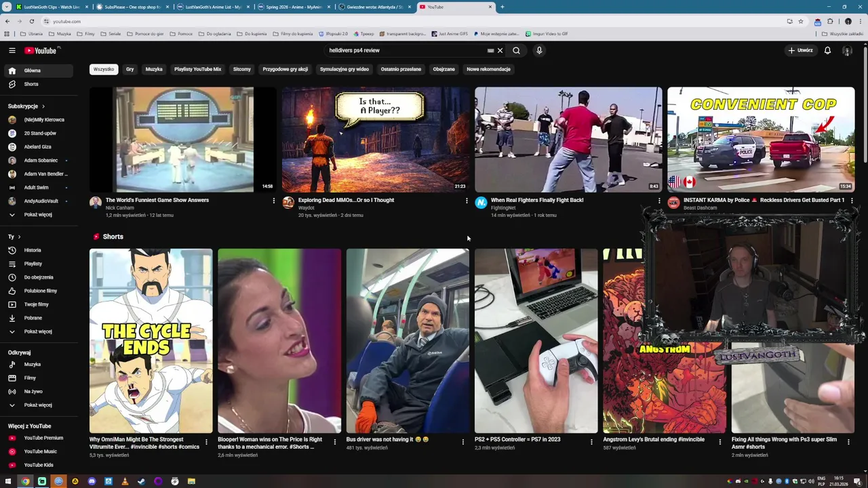The width and height of the screenshot is (868, 488).
Task: Open YouTube Music in the sidebar
Action: pos(39,451)
